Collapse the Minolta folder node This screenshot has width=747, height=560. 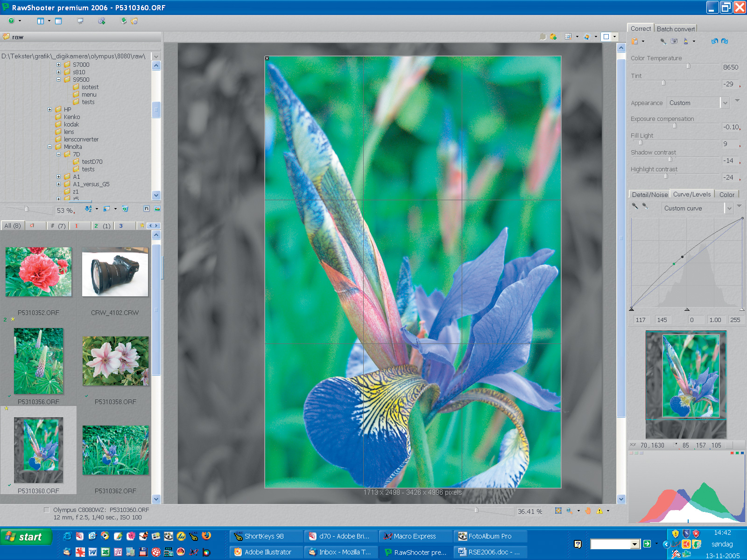point(50,147)
